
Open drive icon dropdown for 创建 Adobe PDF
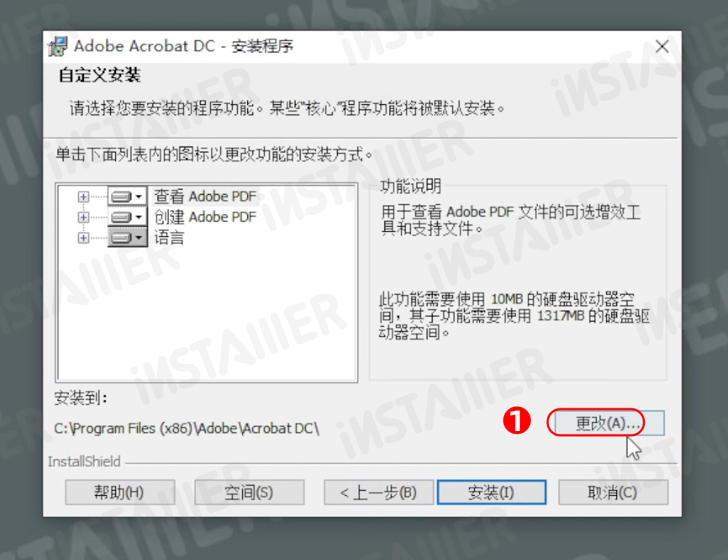point(128,217)
